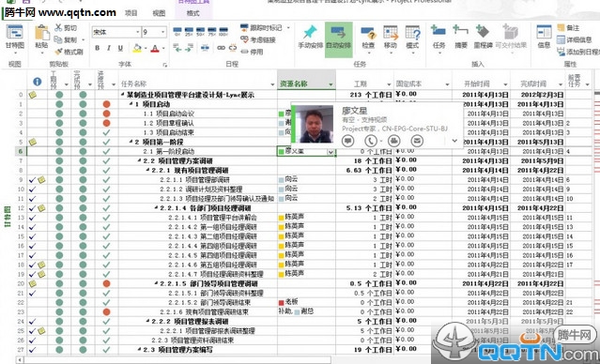
Task: Click the Inactivate (停用) command
Action: point(252,52)
